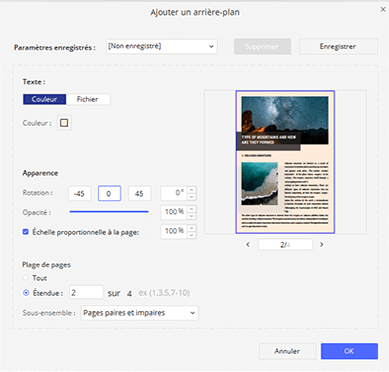Select the Étendue radio button
Image resolution: width=389 pixels, height=372 pixels.
(26, 293)
